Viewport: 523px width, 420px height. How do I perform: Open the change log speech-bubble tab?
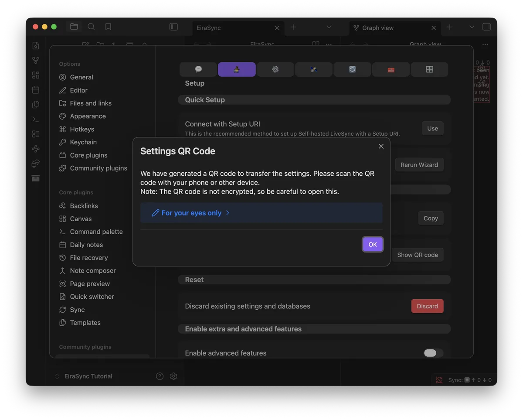point(198,69)
